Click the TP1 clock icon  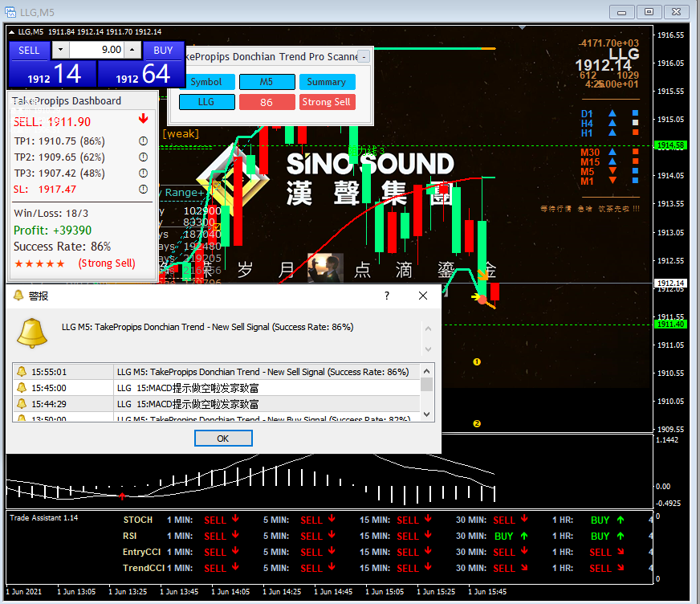click(143, 141)
